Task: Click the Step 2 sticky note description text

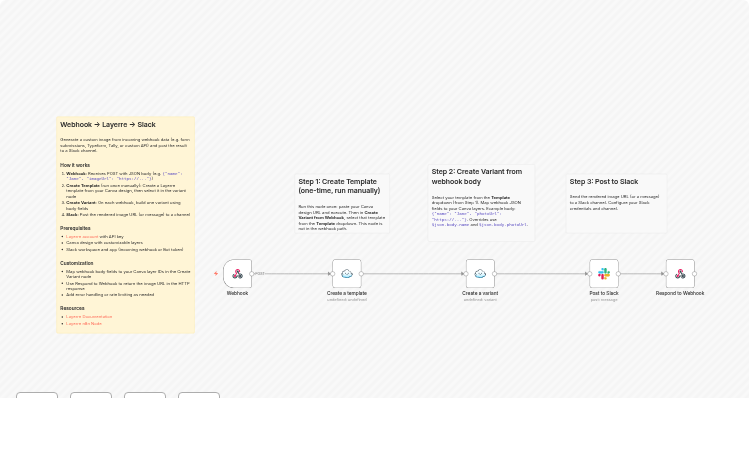Action: click(480, 211)
